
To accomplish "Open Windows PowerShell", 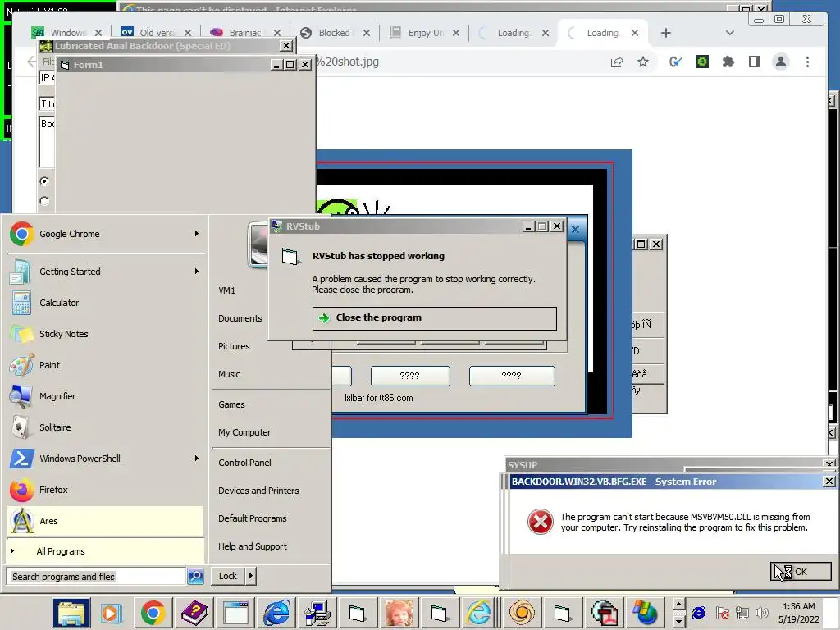I will pyautogui.click(x=104, y=459).
